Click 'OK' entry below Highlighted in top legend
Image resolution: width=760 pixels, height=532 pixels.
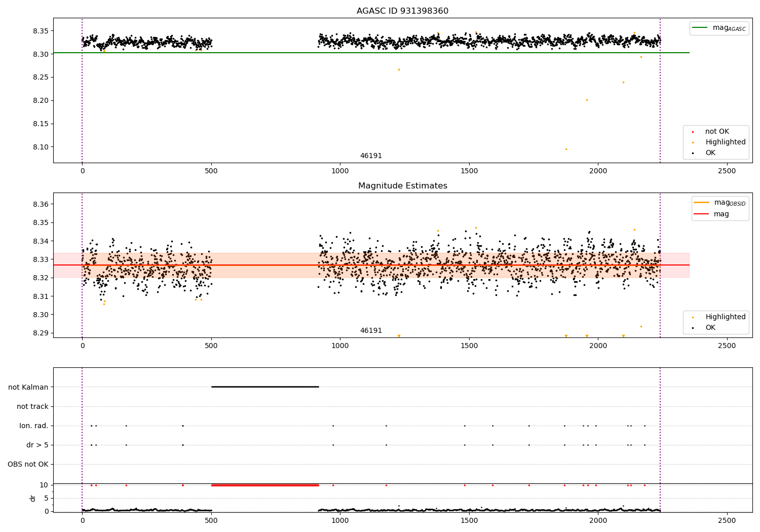tap(710, 153)
